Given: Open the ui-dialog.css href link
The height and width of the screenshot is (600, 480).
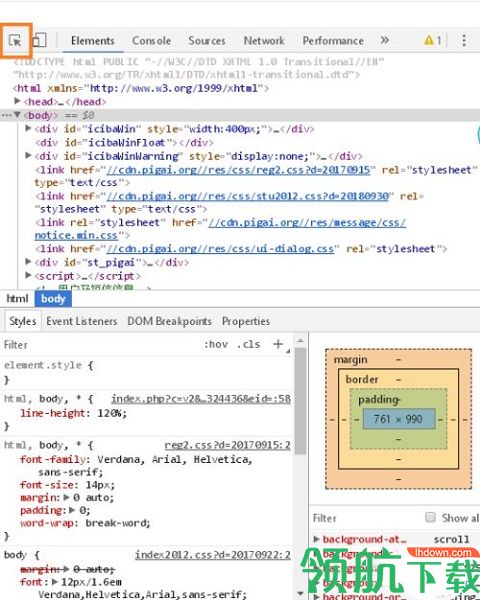Looking at the screenshot, I should pos(220,249).
